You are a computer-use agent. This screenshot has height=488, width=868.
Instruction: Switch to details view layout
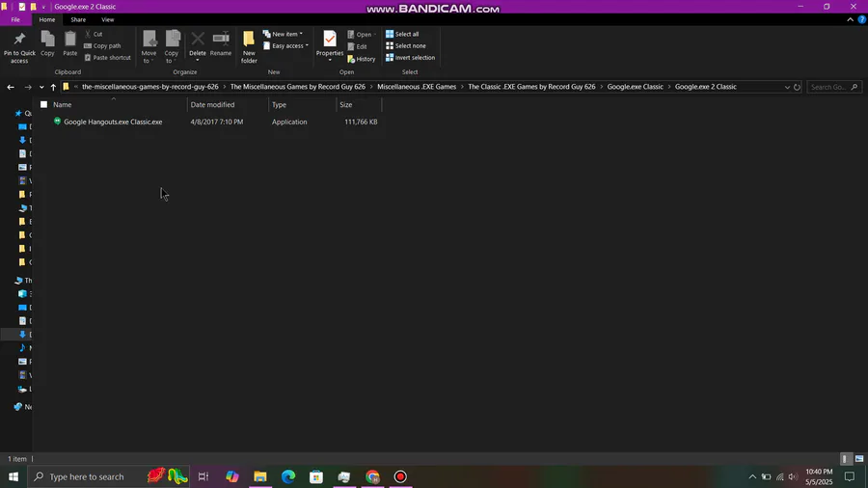point(845,459)
